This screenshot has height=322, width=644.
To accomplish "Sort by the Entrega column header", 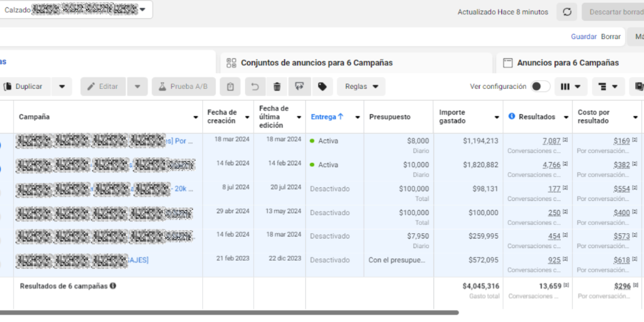I will 327,117.
